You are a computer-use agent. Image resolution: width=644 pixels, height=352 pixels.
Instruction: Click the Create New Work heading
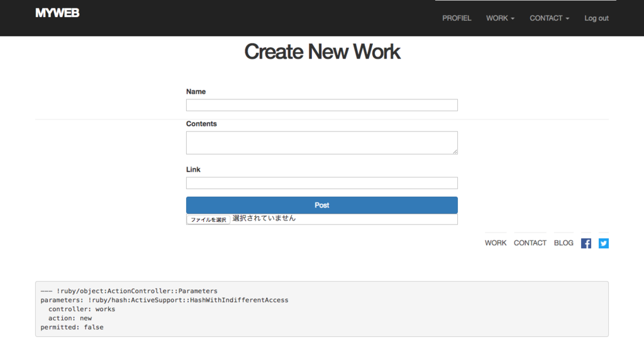322,52
